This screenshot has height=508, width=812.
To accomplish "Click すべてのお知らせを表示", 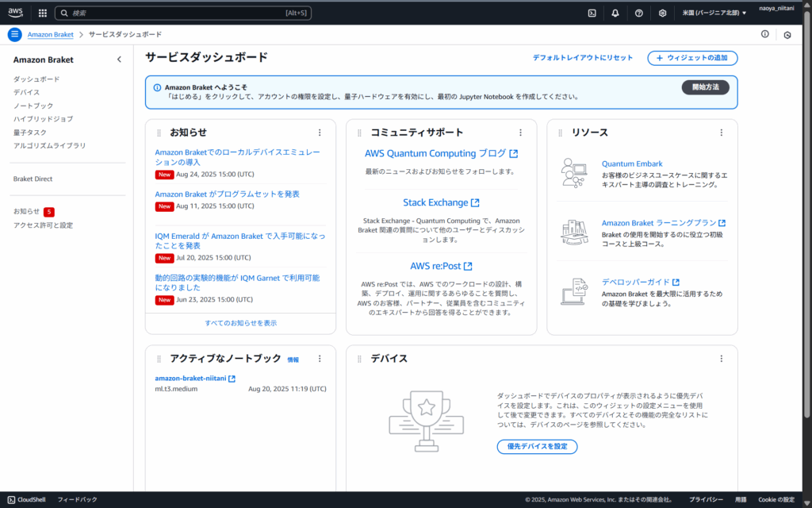I will click(241, 323).
